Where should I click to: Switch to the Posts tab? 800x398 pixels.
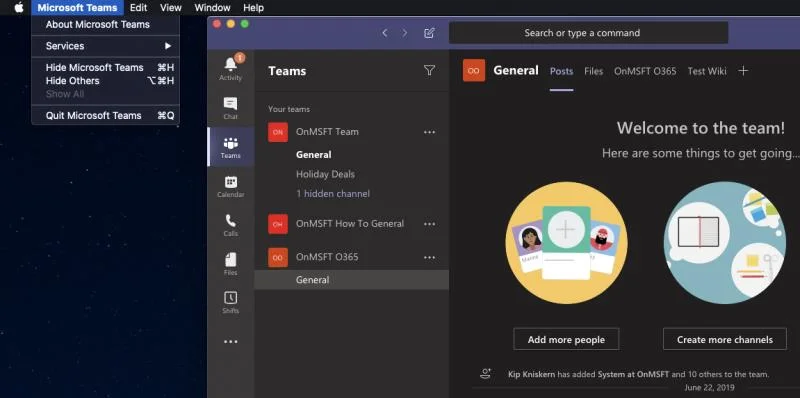coord(561,71)
